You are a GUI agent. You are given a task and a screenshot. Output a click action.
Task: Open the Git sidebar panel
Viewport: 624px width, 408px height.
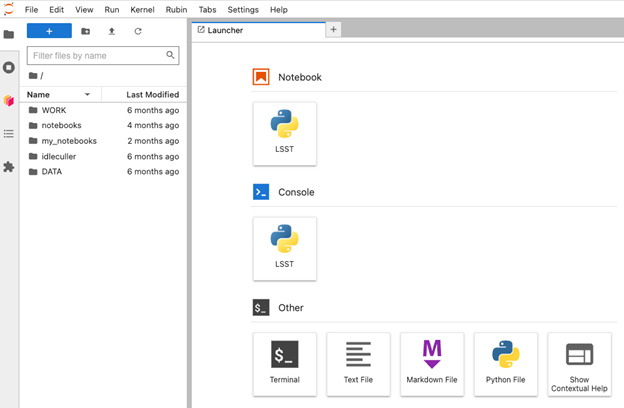pos(9,101)
